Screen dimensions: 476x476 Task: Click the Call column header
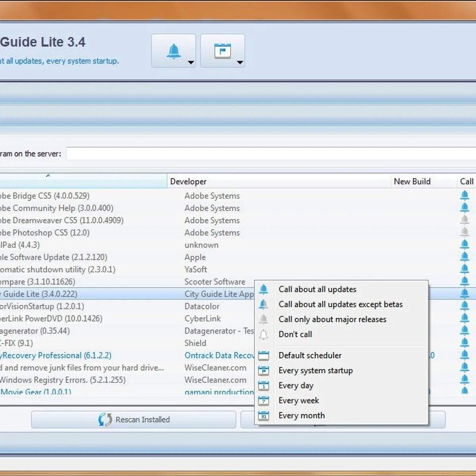click(466, 181)
